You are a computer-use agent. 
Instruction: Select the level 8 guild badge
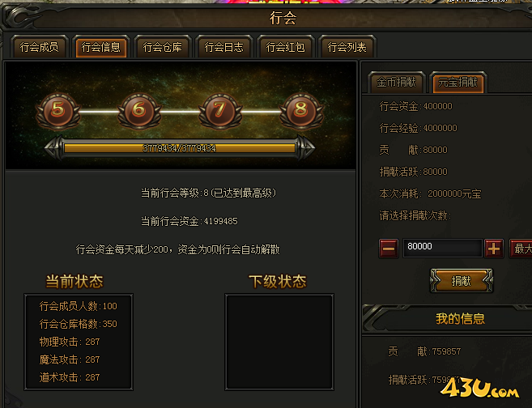point(301,111)
